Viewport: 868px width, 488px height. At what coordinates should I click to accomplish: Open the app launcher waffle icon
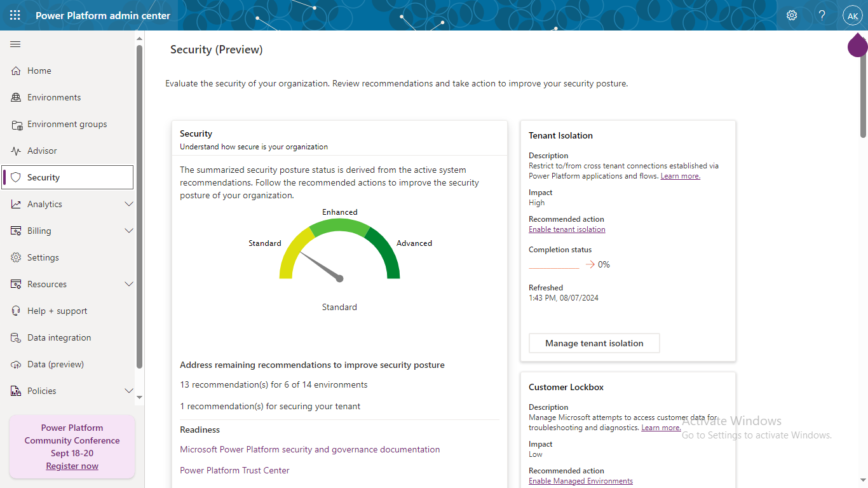click(x=15, y=15)
